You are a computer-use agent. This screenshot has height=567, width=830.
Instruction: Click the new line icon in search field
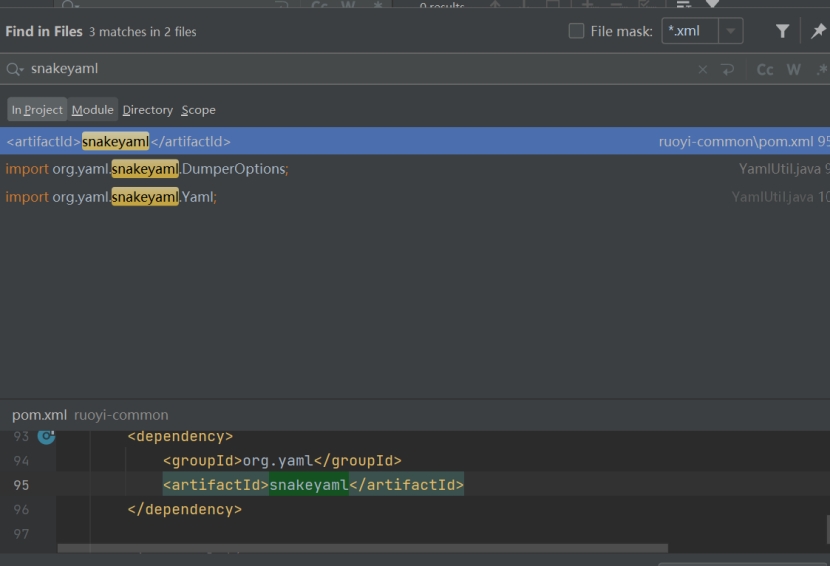(x=727, y=69)
